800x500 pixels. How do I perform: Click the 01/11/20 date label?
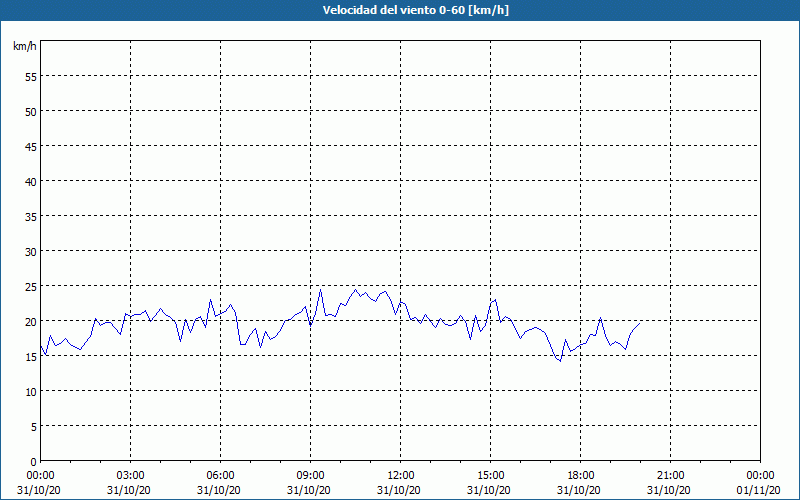point(760,490)
